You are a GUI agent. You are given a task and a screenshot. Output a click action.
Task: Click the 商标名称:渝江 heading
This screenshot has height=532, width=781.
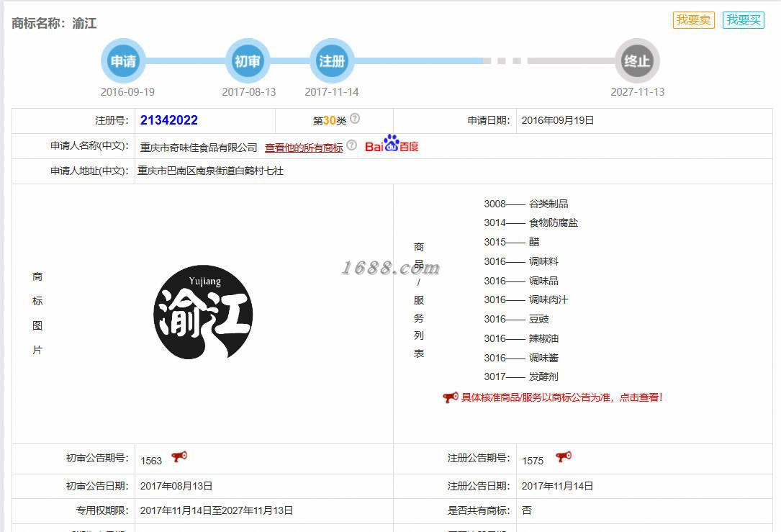[54, 24]
